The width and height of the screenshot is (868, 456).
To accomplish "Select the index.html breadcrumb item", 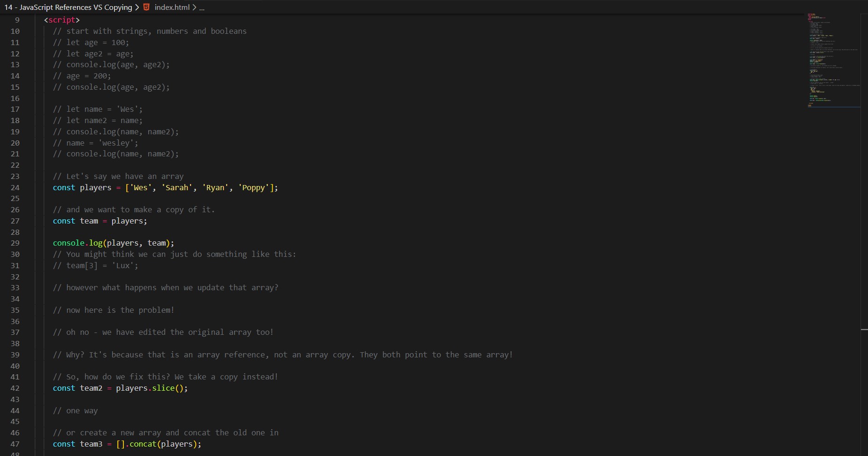I will [172, 7].
